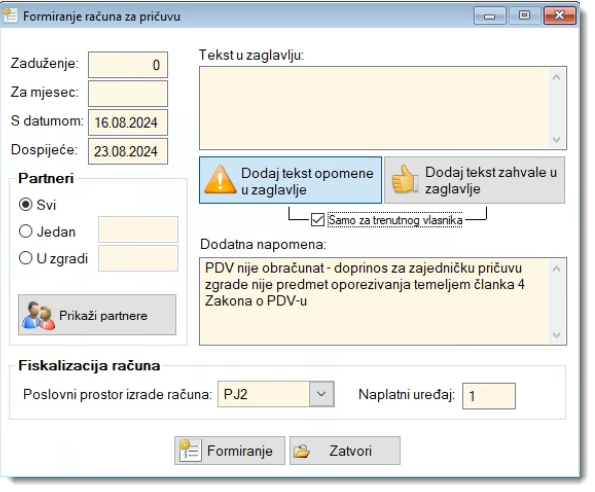Uncheck Samo za trenutnog vlasnika checkbox
The image size is (595, 492).
[317, 220]
